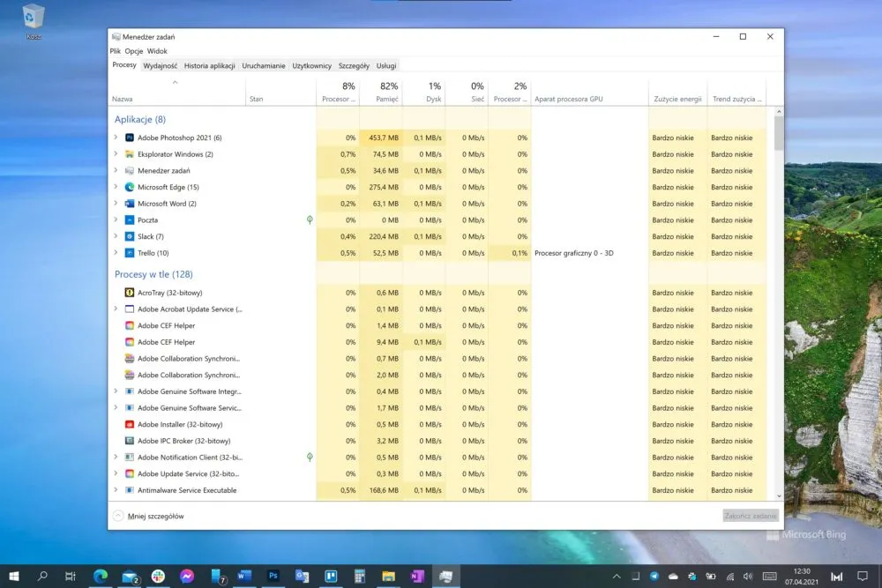Select the Slack app icon in list
The width and height of the screenshot is (882, 588).
(130, 236)
